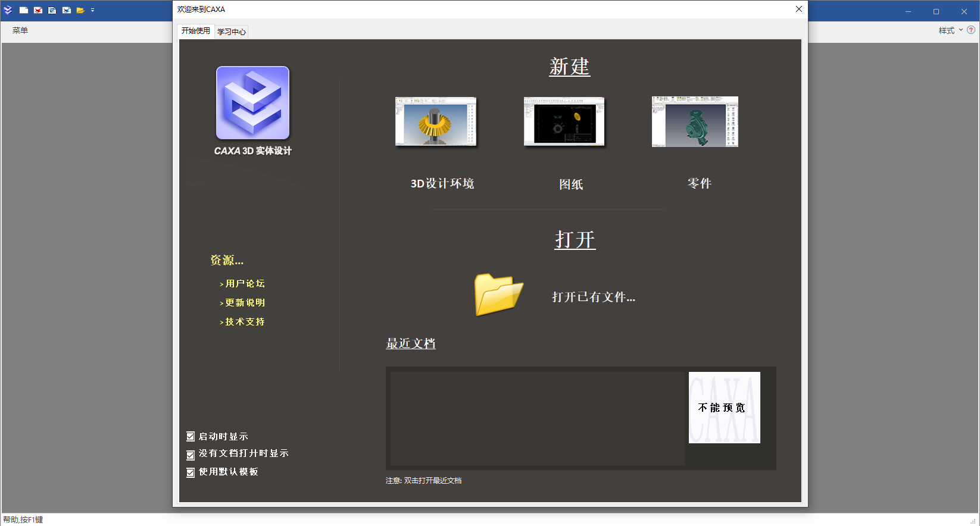Screen dimensions: 980x526
Task: Switch to the 学习中心 tab
Action: 231,32
